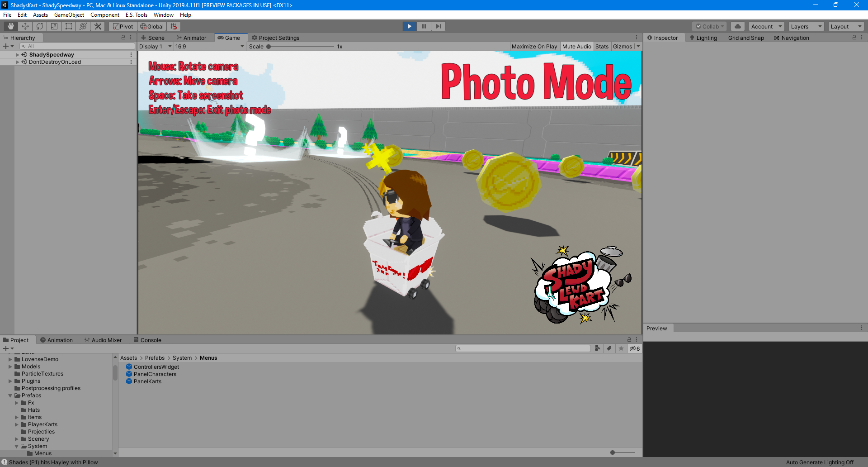Click the Pause button
This screenshot has height=467, width=868.
[424, 26]
